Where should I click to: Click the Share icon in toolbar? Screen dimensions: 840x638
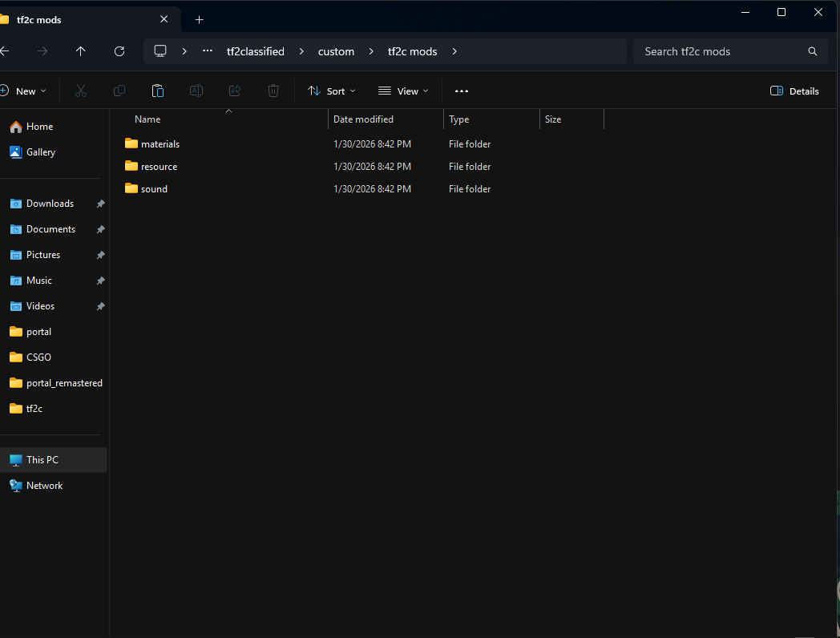point(235,91)
